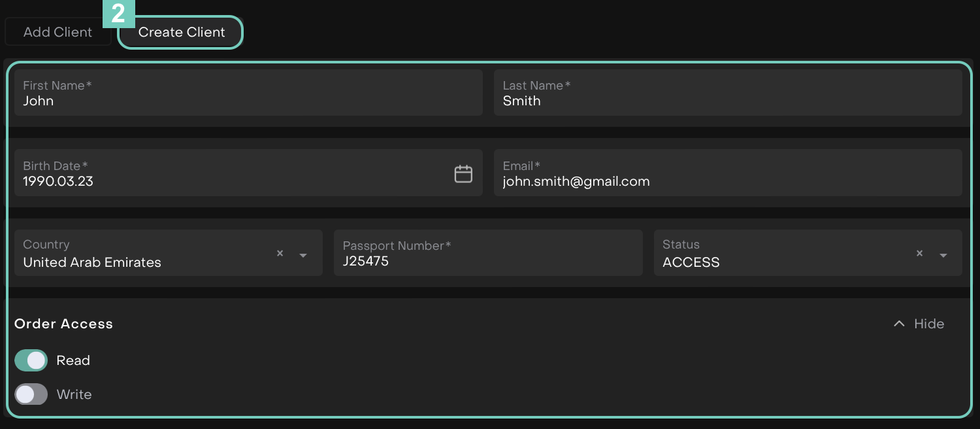Expand the Country dropdown arrow

tap(303, 255)
